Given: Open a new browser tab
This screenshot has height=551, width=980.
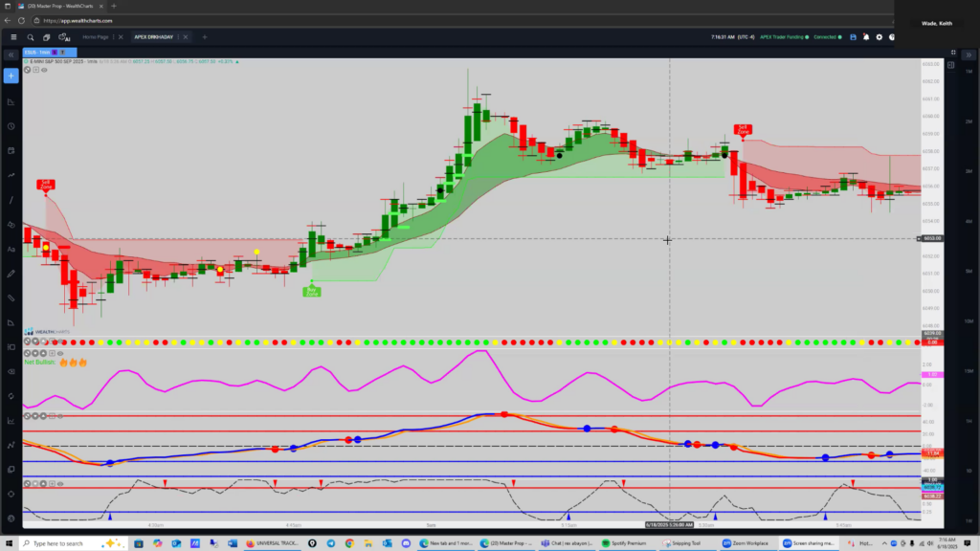Looking at the screenshot, I should coord(114,7).
